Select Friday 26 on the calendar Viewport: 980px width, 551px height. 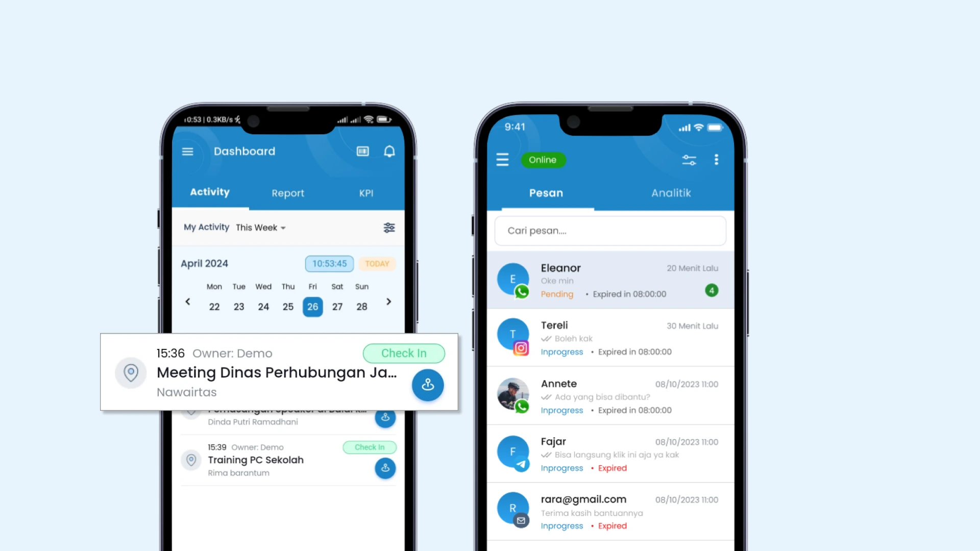coord(313,306)
